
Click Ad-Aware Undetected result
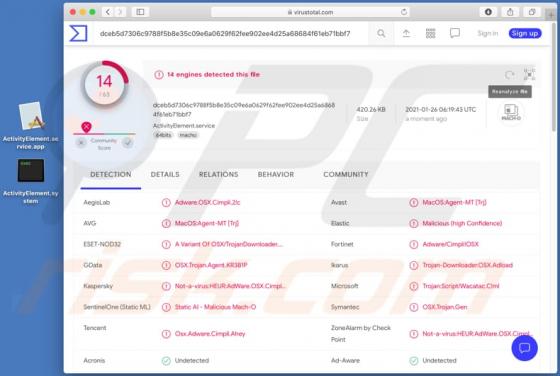tap(439, 360)
